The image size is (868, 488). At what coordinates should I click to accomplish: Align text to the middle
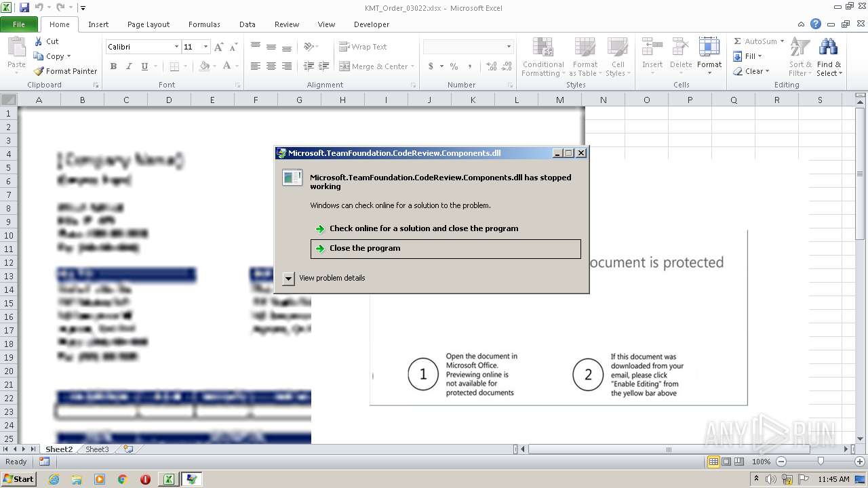pos(271,47)
